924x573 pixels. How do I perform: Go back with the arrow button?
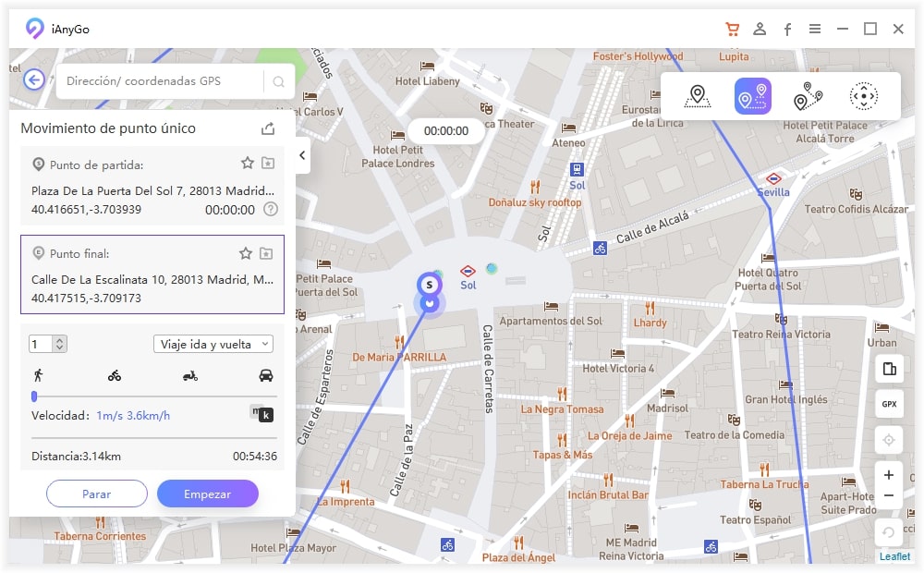pyautogui.click(x=35, y=79)
